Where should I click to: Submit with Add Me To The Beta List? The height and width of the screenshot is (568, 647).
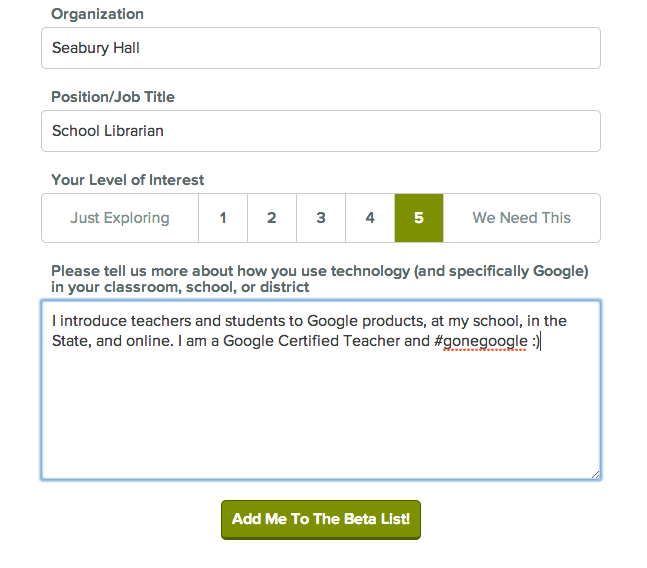(321, 519)
